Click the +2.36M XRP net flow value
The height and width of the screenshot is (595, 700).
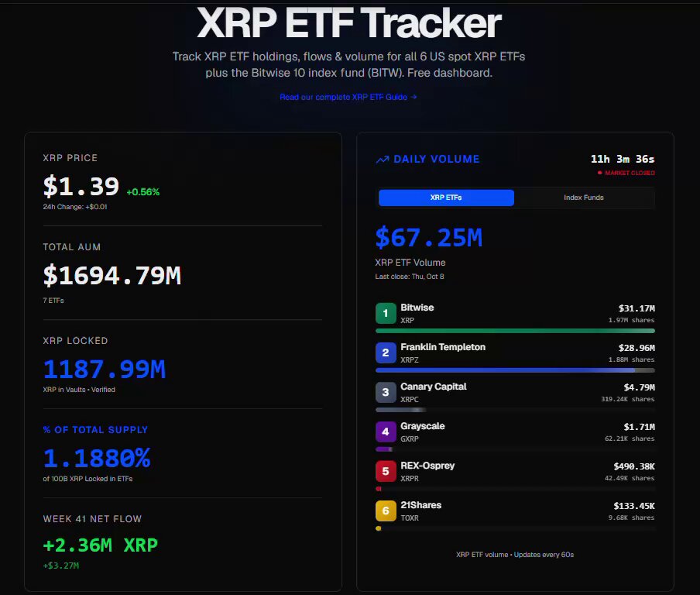(101, 545)
